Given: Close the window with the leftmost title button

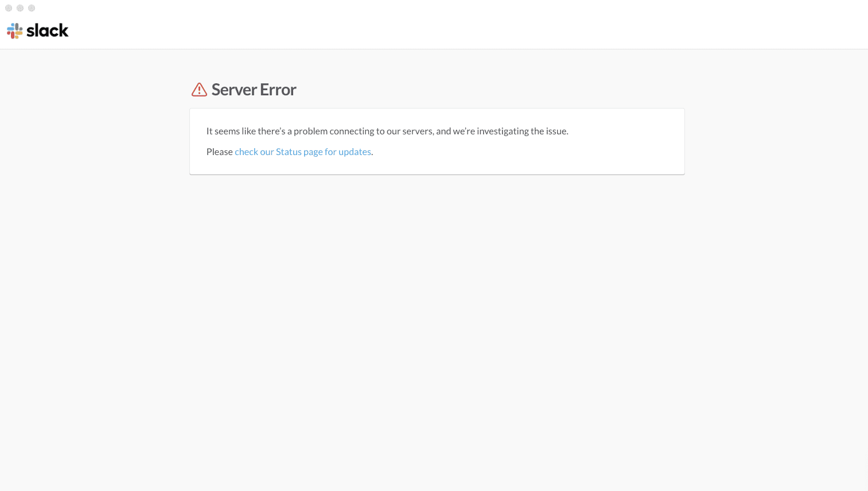Looking at the screenshot, I should tap(9, 8).
